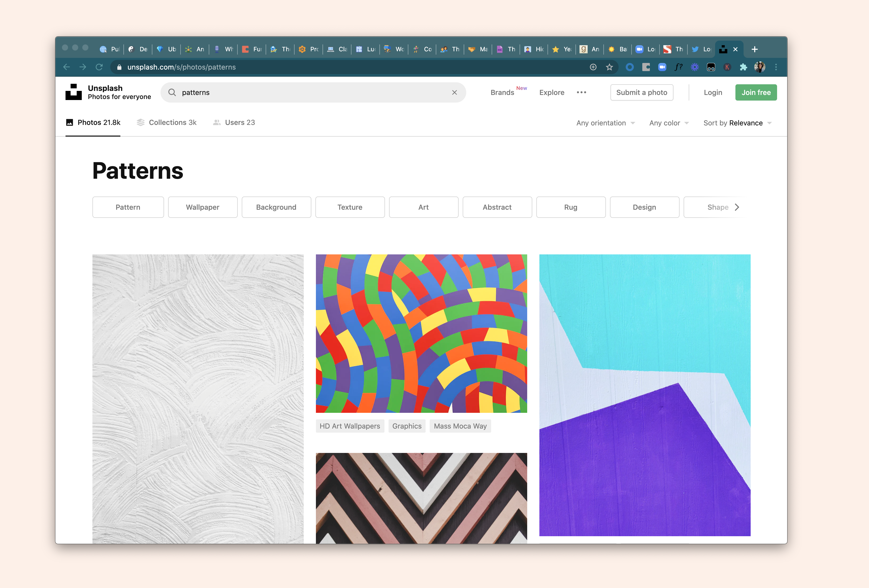The image size is (869, 588).
Task: Open a new browser tab
Action: (754, 49)
